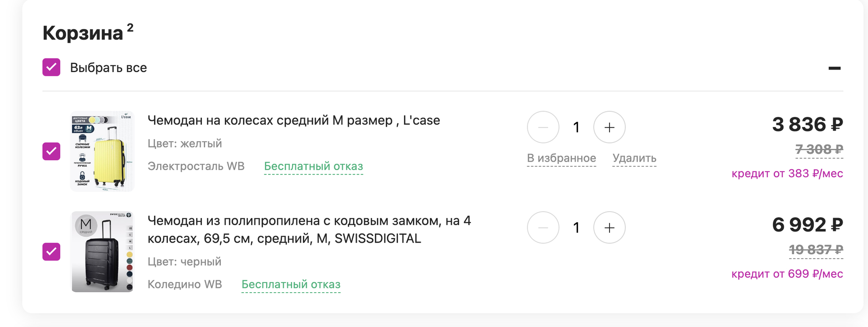The width and height of the screenshot is (868, 327).
Task: Open 'Чемодан на колесах средний M' product title
Action: pyautogui.click(x=293, y=120)
